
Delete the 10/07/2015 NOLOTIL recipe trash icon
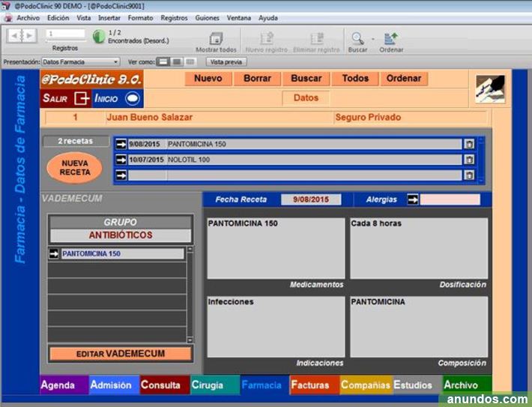pos(469,160)
